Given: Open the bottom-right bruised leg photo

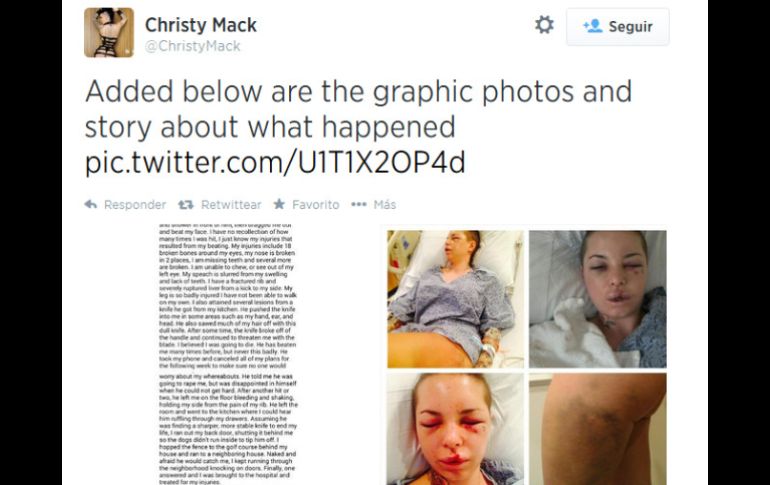Looking at the screenshot, I should (598, 429).
